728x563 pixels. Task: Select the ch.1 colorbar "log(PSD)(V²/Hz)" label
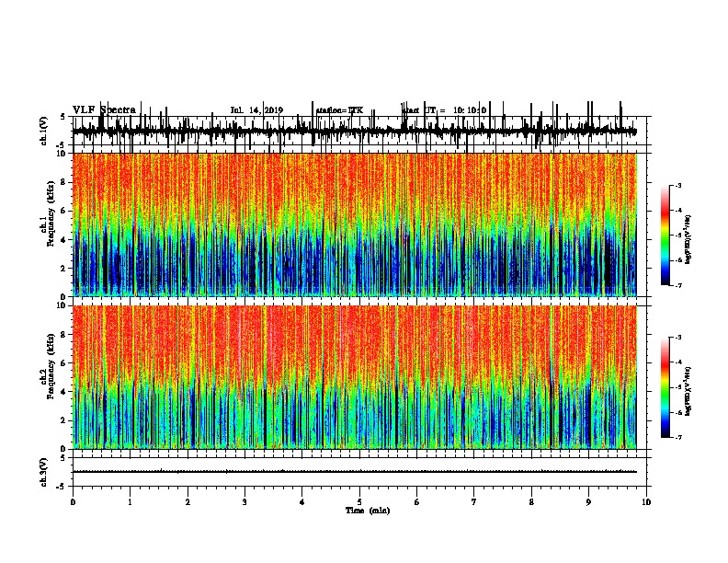pyautogui.click(x=688, y=239)
